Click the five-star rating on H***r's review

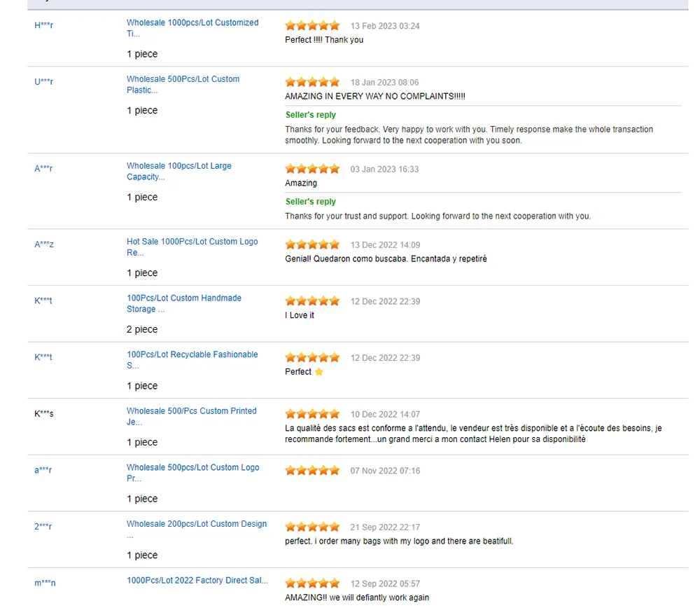pyautogui.click(x=312, y=26)
